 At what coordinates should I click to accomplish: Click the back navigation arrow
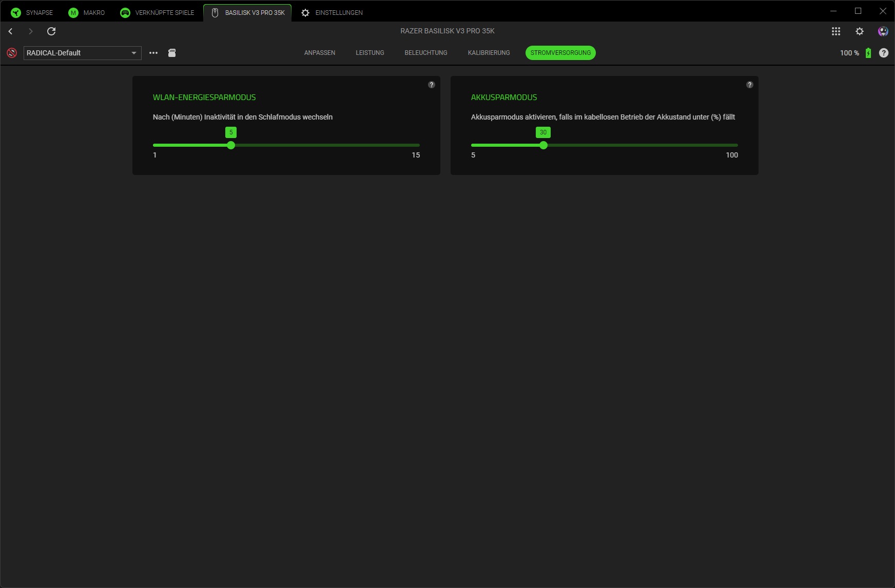(10, 31)
